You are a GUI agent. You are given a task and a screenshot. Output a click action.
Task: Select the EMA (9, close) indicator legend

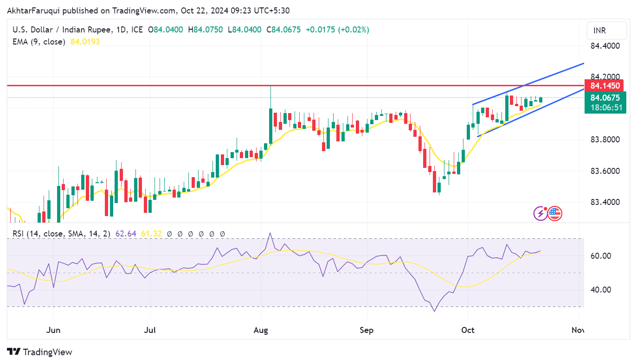[38, 42]
